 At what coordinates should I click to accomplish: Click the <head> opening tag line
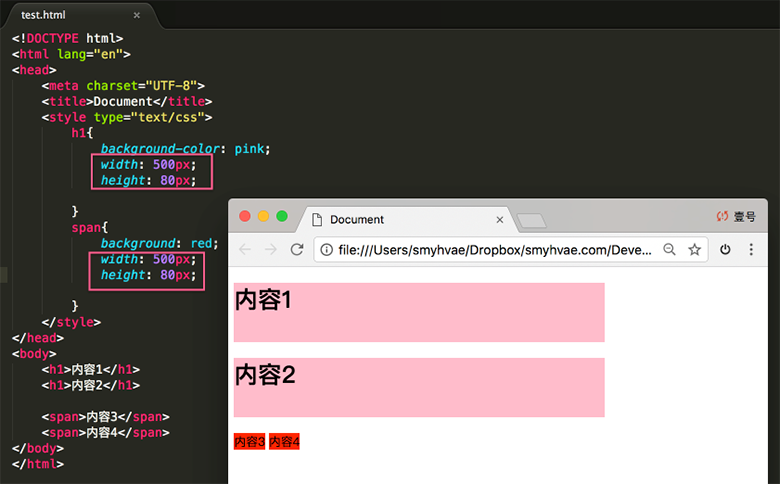[x=34, y=70]
